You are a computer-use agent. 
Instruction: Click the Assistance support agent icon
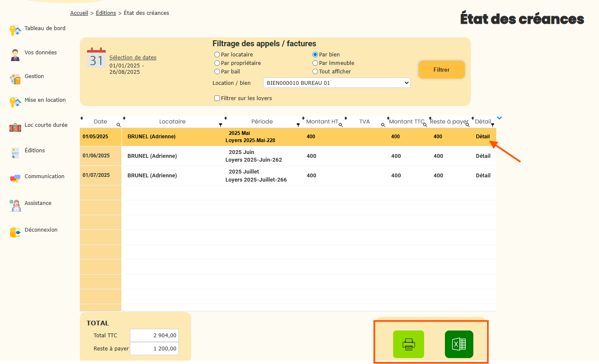click(x=15, y=205)
